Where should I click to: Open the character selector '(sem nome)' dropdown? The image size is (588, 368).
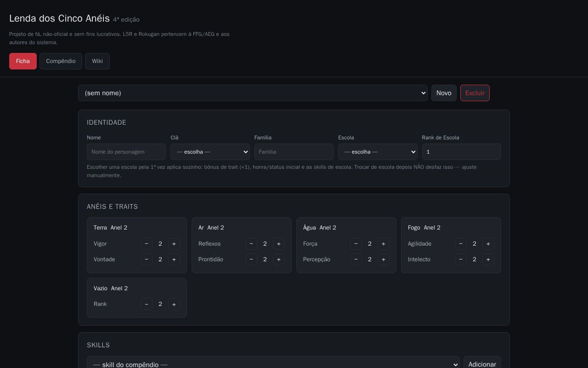pos(253,93)
